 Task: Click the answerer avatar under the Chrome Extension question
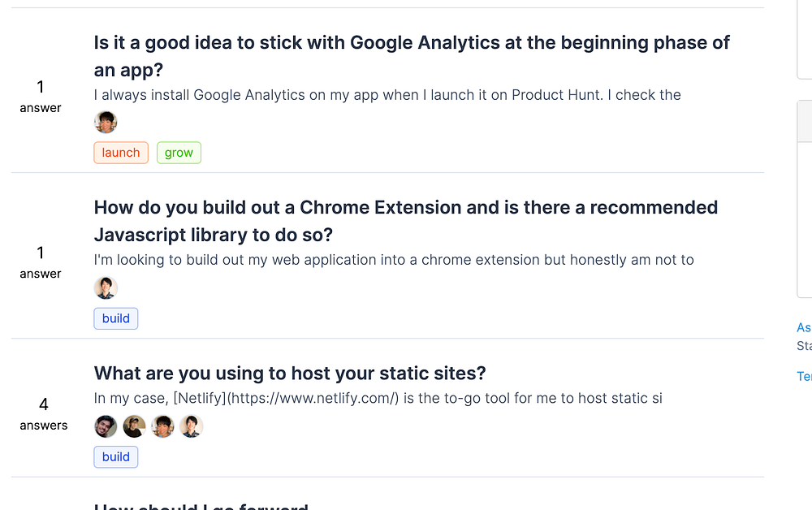pos(106,288)
